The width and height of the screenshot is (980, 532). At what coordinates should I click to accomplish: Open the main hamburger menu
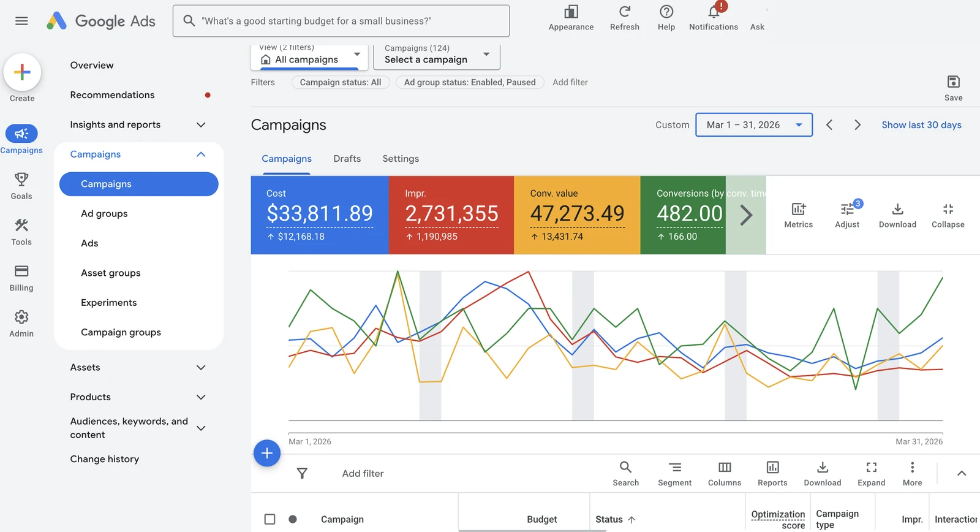[x=21, y=21]
